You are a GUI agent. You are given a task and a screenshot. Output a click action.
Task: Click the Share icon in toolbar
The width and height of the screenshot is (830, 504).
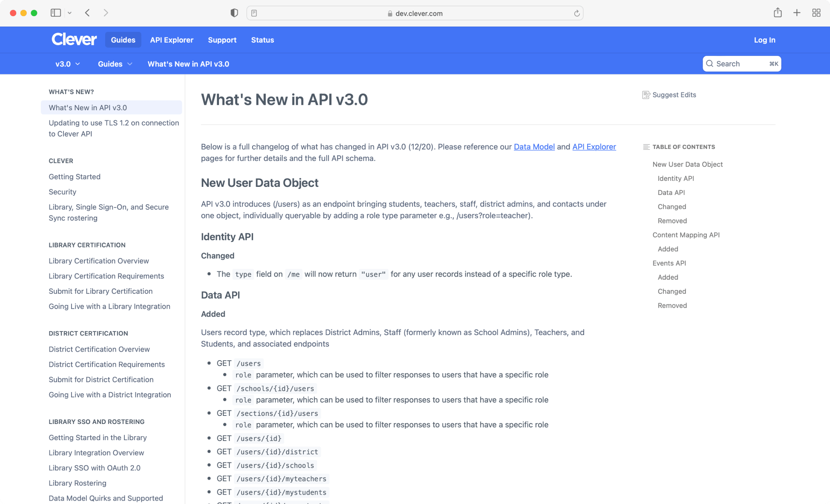coord(778,13)
